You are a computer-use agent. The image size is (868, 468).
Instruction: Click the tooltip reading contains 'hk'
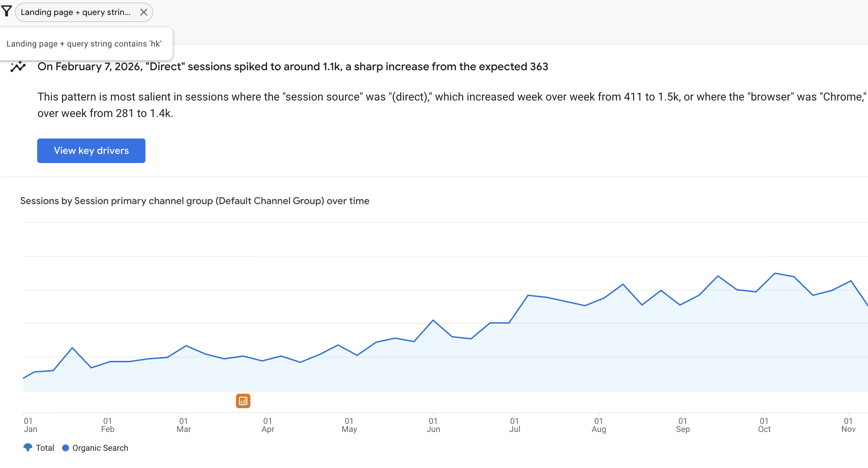[86, 43]
